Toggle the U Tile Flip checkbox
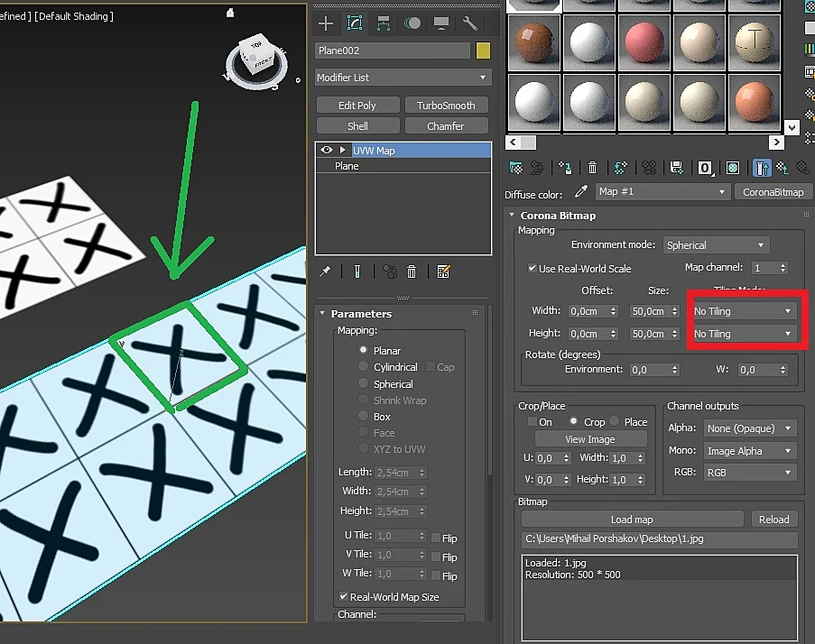This screenshot has width=815, height=644. coord(436,538)
